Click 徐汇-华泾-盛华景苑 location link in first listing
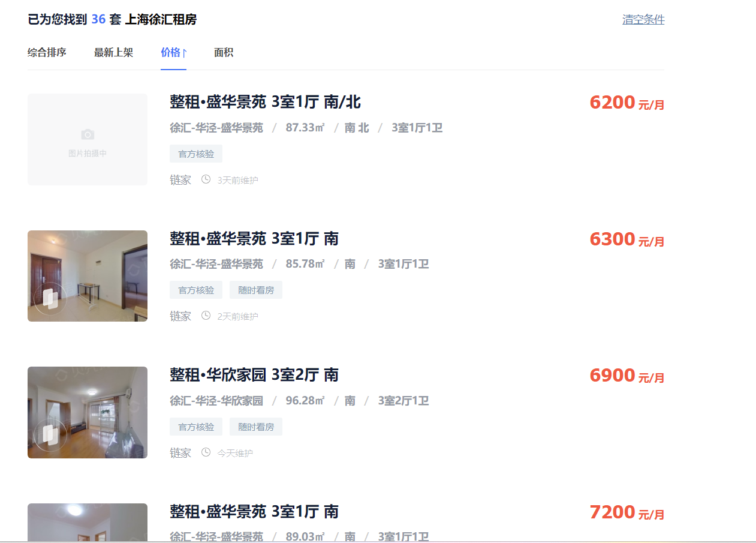The height and width of the screenshot is (543, 756). pyautogui.click(x=216, y=128)
